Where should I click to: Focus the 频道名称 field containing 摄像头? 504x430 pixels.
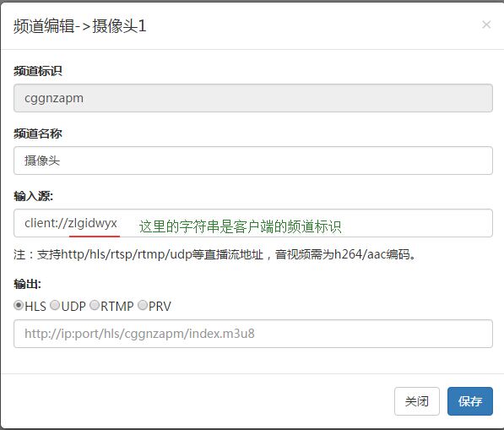coord(253,161)
